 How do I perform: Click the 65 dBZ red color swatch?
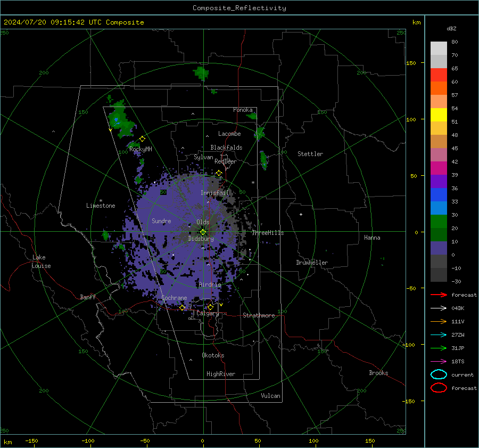[x=439, y=75]
